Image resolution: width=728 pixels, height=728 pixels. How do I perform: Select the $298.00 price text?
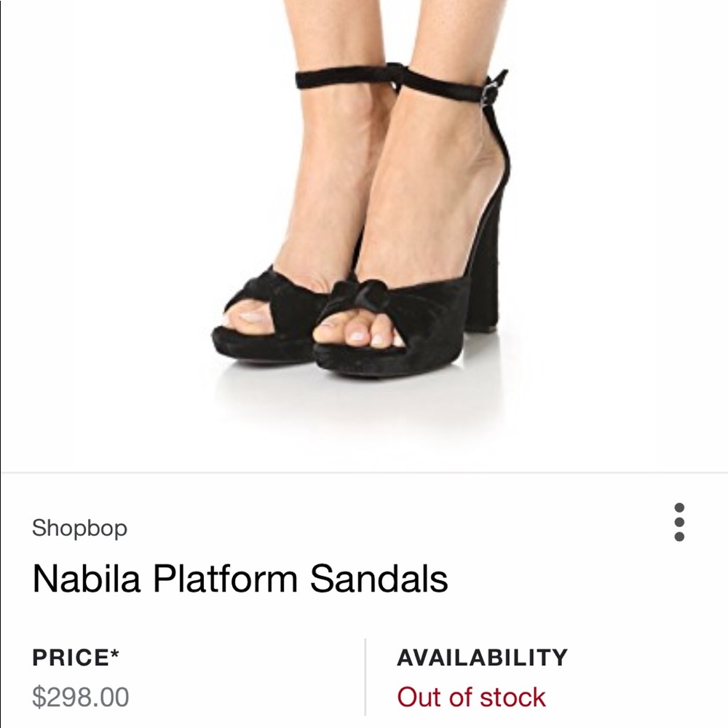coord(80,697)
